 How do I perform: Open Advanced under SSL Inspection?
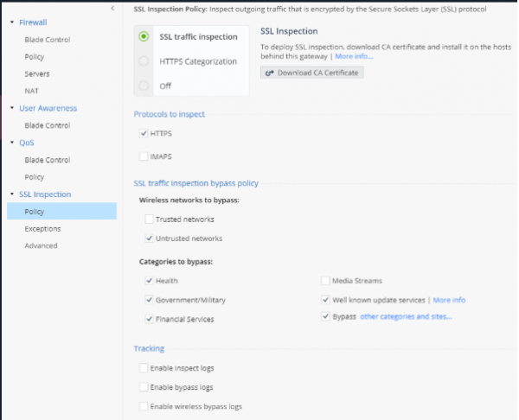click(x=41, y=245)
